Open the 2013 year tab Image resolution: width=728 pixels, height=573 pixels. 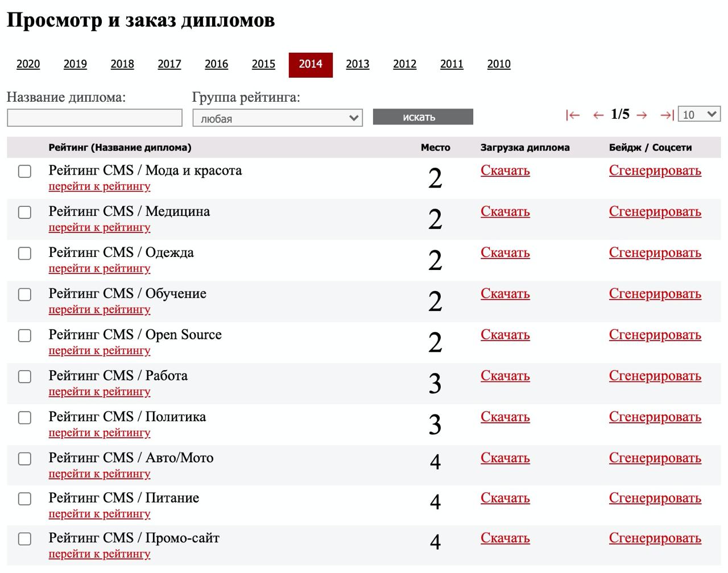358,64
